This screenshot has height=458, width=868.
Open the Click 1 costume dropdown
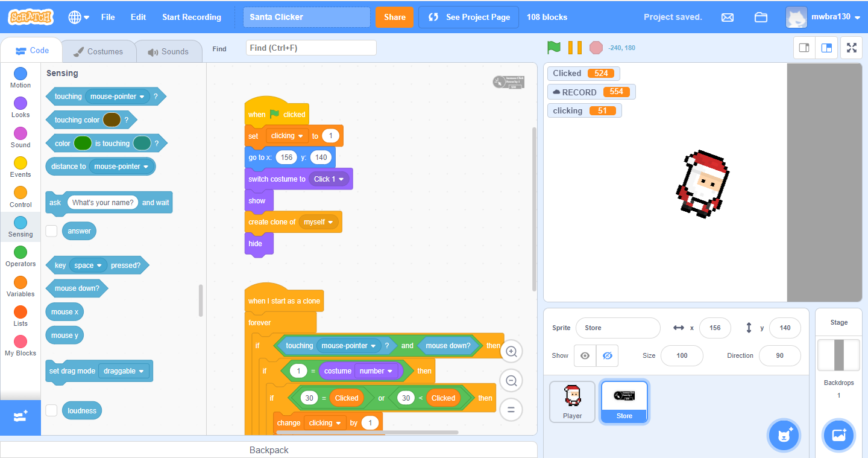329,179
